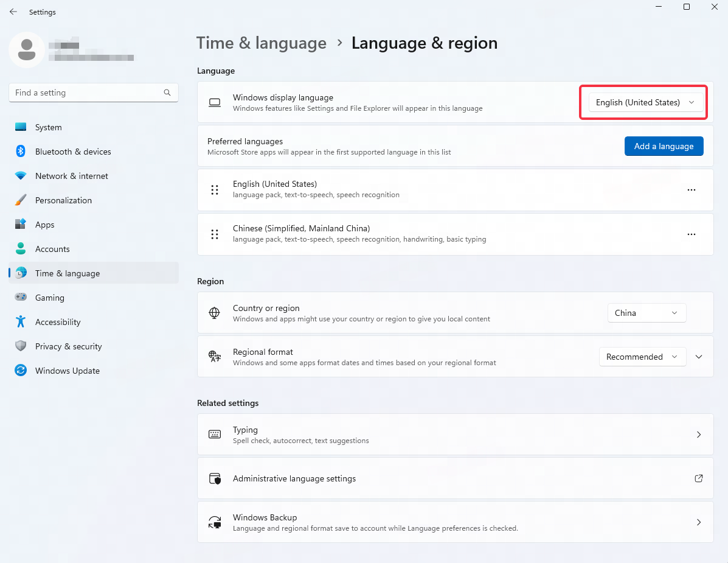Open Typing related settings
The width and height of the screenshot is (728, 563).
click(x=455, y=435)
